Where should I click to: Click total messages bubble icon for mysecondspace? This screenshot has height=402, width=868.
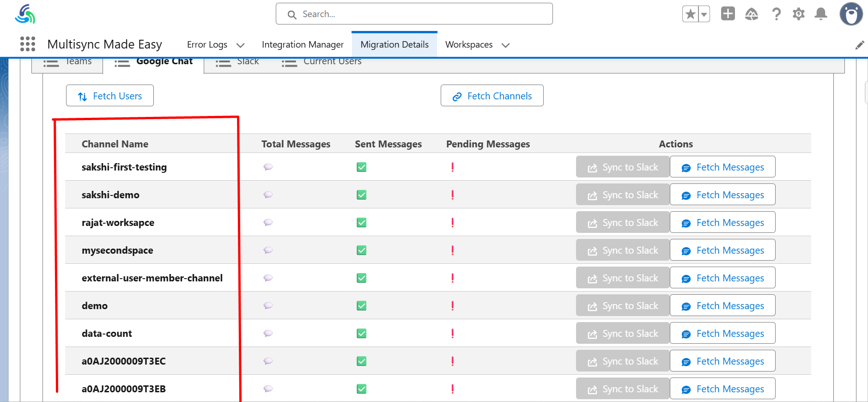point(268,250)
